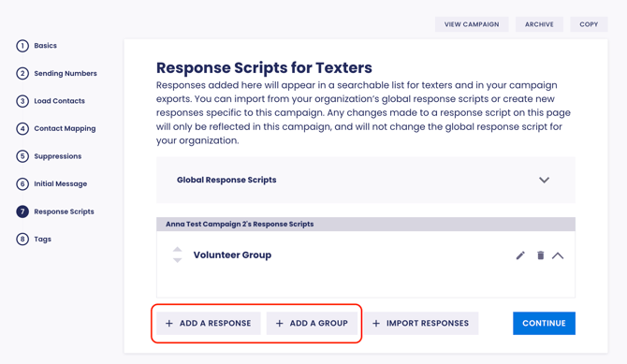This screenshot has height=364, width=627.
Task: Copy the campaign
Action: point(589,24)
